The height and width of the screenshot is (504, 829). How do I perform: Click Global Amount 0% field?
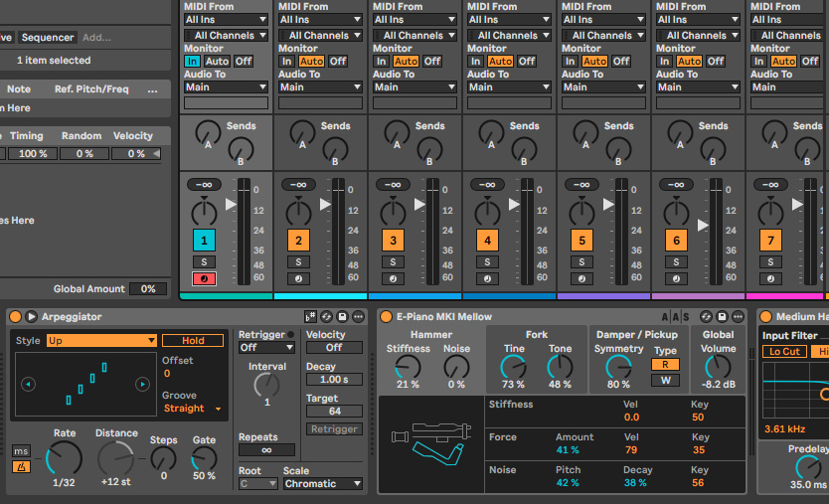click(148, 288)
